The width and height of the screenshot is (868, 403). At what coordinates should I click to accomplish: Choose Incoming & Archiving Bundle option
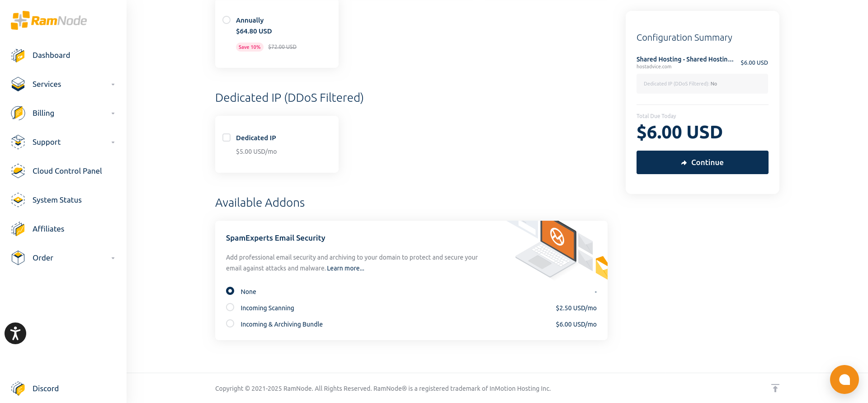(x=230, y=323)
